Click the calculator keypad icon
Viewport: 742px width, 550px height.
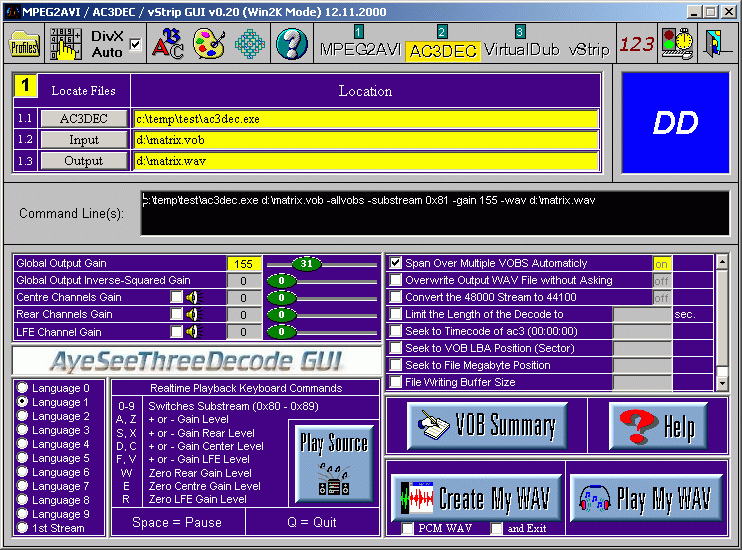[x=66, y=45]
